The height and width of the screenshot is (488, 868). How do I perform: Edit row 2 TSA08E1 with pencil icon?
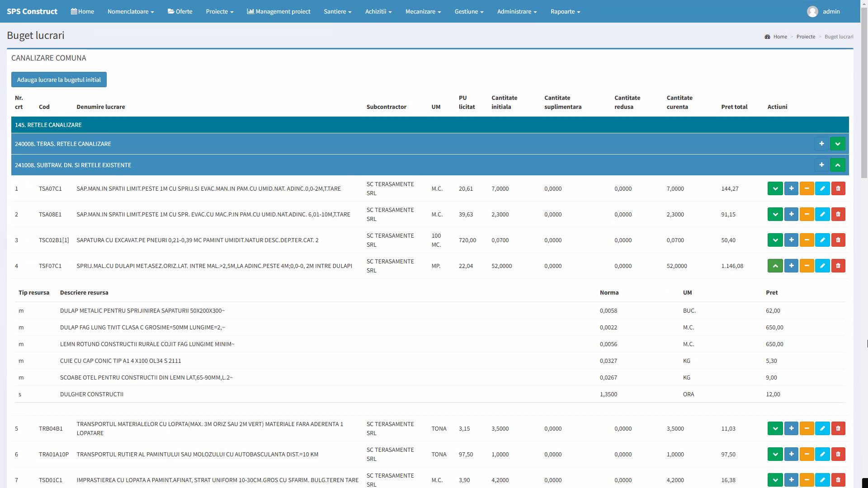822,215
